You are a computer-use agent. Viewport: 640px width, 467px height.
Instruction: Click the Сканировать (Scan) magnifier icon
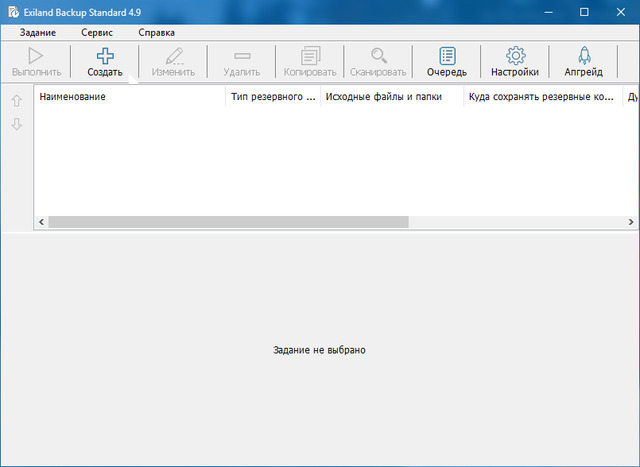[x=378, y=56]
